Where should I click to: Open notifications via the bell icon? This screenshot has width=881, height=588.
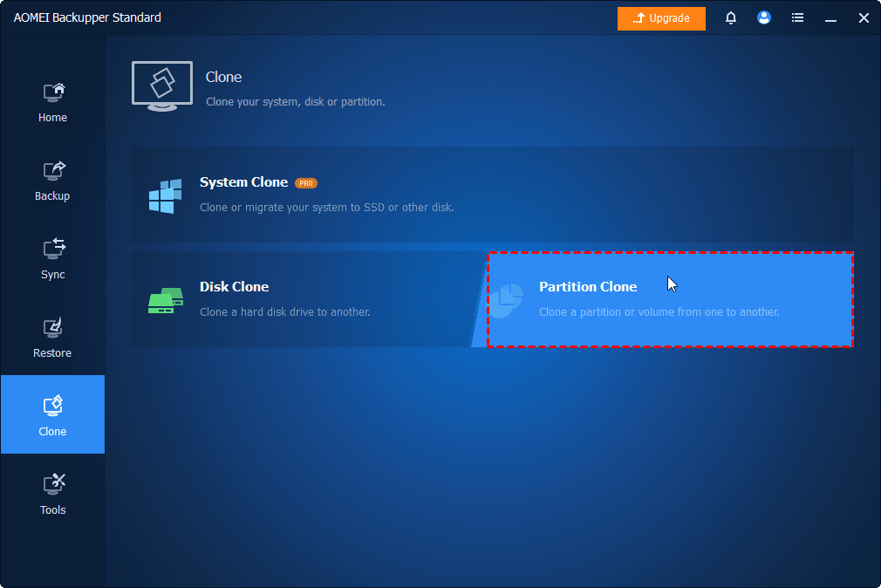click(x=730, y=18)
